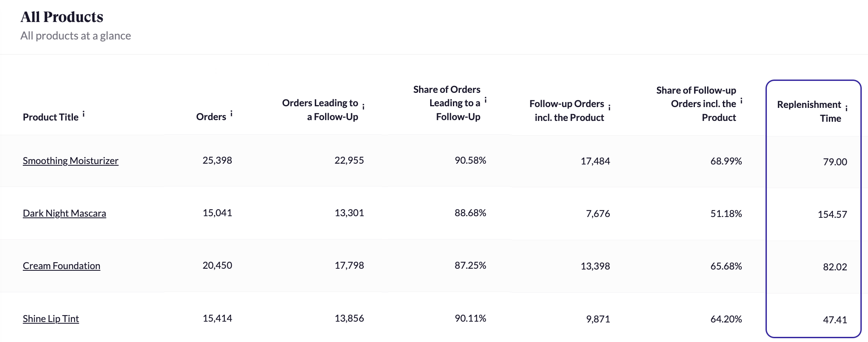The width and height of the screenshot is (868, 342).
Task: Click Smoothing Moisturizer orders value 25,398
Action: (217, 160)
